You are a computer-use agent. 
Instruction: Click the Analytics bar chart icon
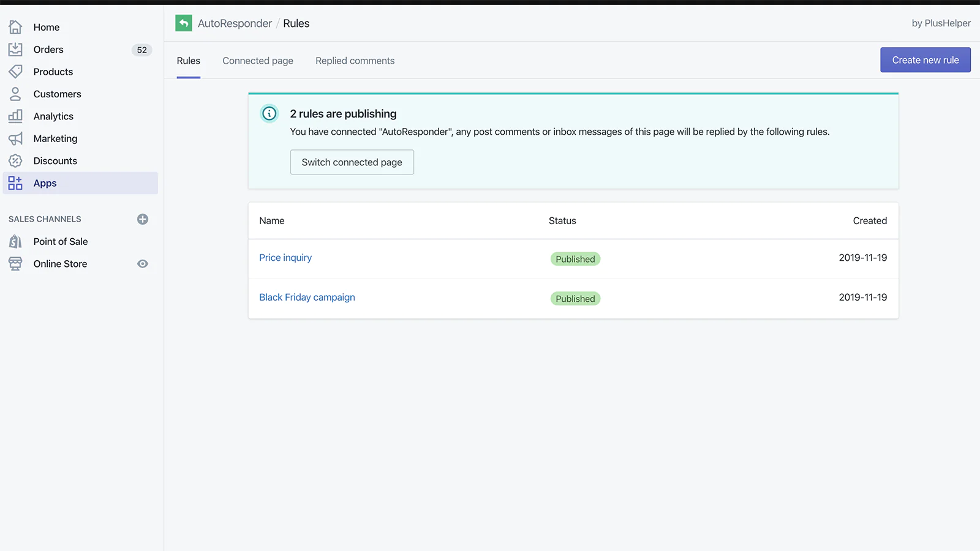(x=15, y=116)
